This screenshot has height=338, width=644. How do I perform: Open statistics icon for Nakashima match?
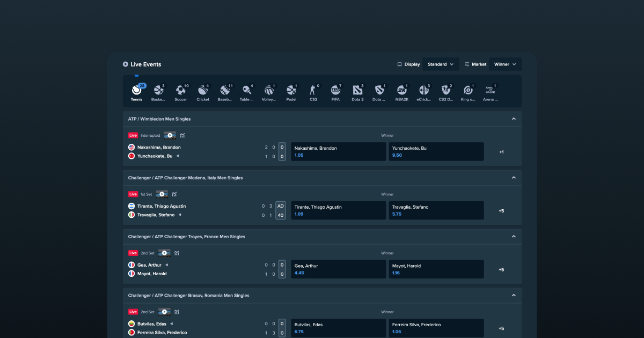click(x=182, y=136)
